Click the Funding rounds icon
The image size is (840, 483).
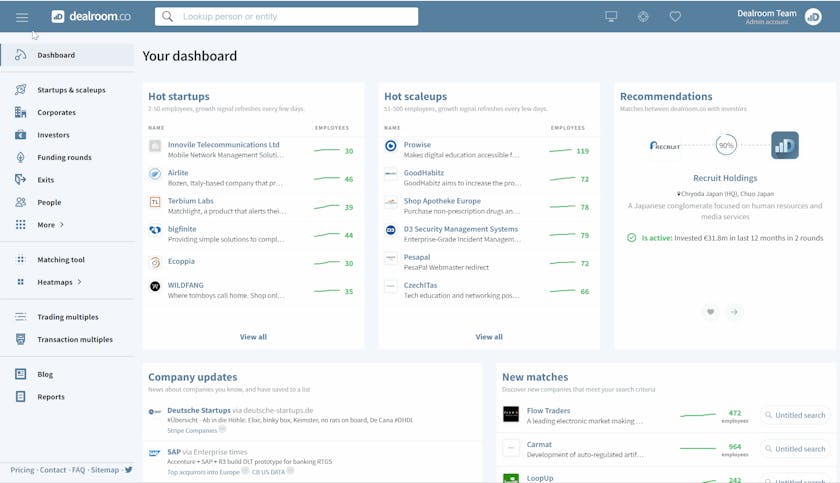click(x=20, y=157)
